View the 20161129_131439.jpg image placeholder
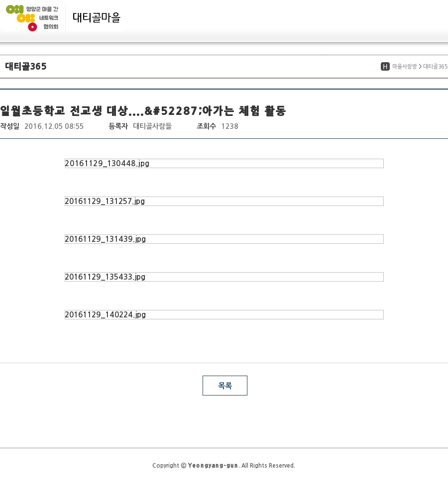The image size is (448, 498). 224,239
